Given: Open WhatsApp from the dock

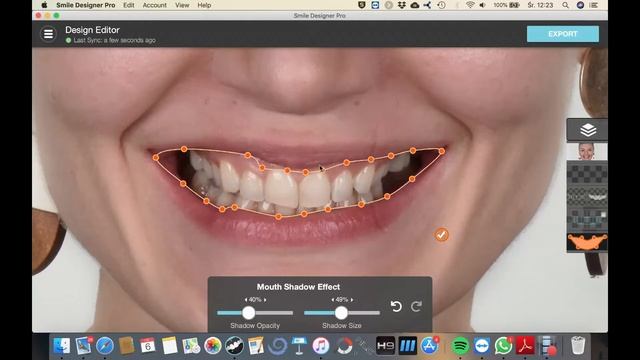Looking at the screenshot, I should (x=504, y=346).
